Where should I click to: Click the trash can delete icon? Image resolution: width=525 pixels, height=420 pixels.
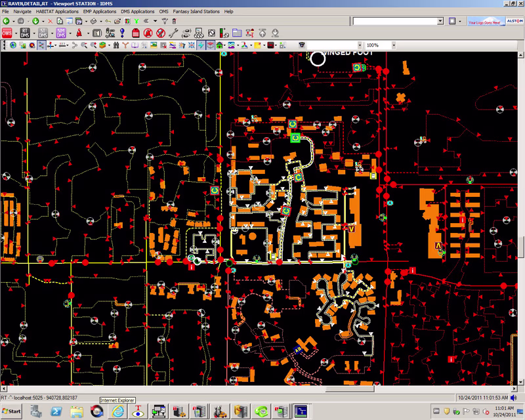[174, 21]
